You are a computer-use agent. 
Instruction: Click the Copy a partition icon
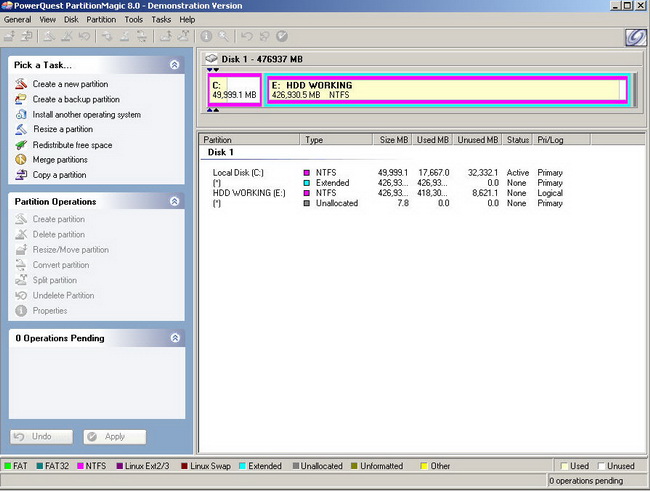21,175
